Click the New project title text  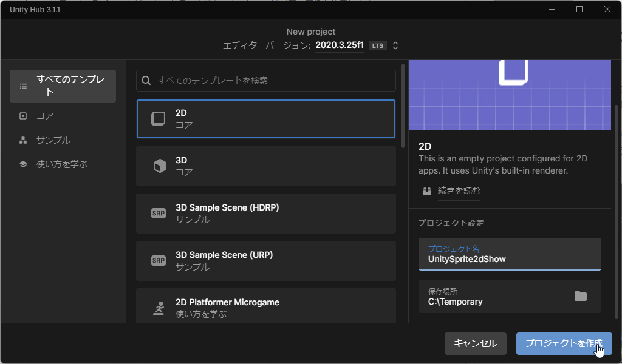pos(311,32)
